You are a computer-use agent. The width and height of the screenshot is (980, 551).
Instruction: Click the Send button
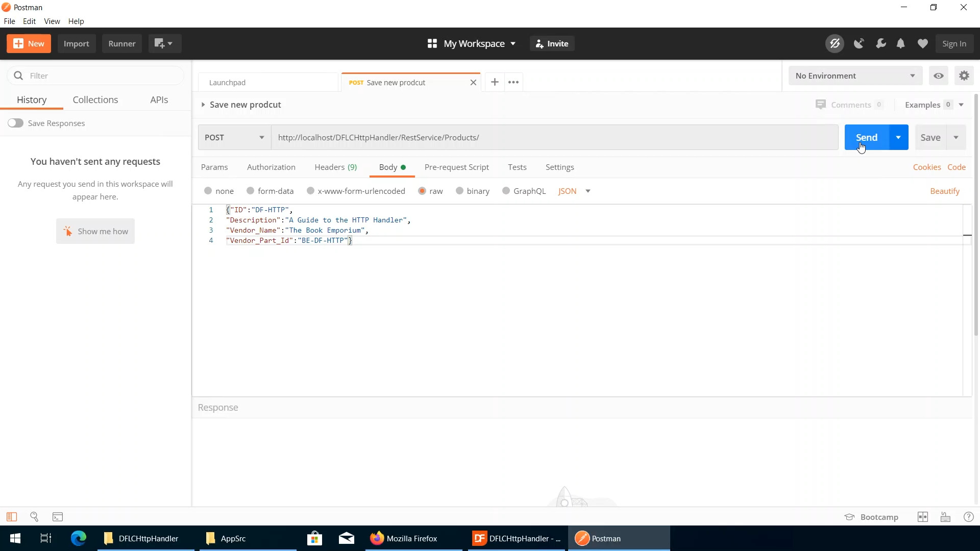click(866, 137)
